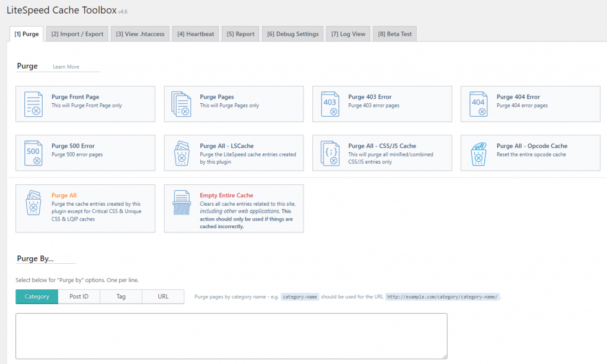Image resolution: width=607 pixels, height=364 pixels.
Task: Select the Category purge-by option
Action: point(37,296)
